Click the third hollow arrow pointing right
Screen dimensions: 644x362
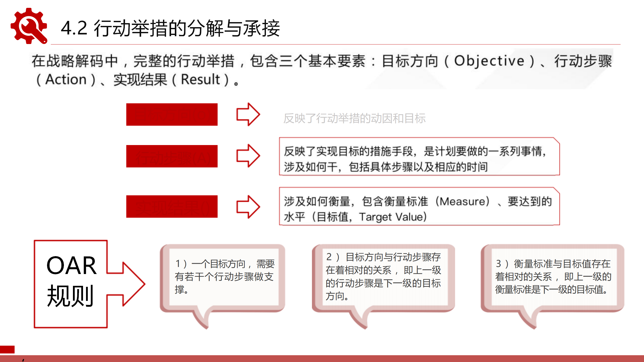tap(248, 207)
